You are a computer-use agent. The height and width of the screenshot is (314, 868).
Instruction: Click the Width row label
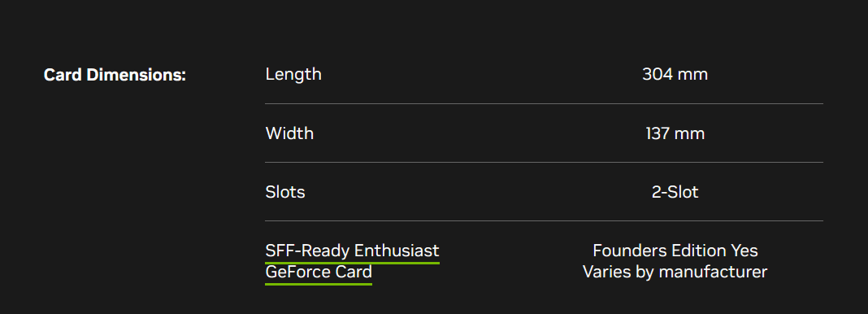coord(289,133)
